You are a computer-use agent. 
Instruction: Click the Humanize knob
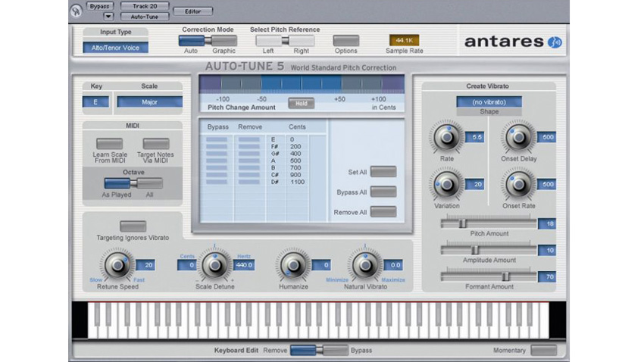(x=293, y=266)
